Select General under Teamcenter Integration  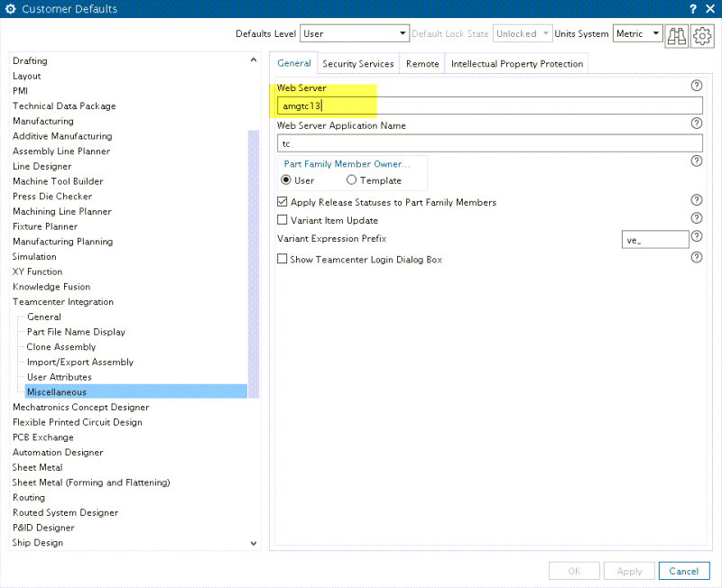pos(44,317)
